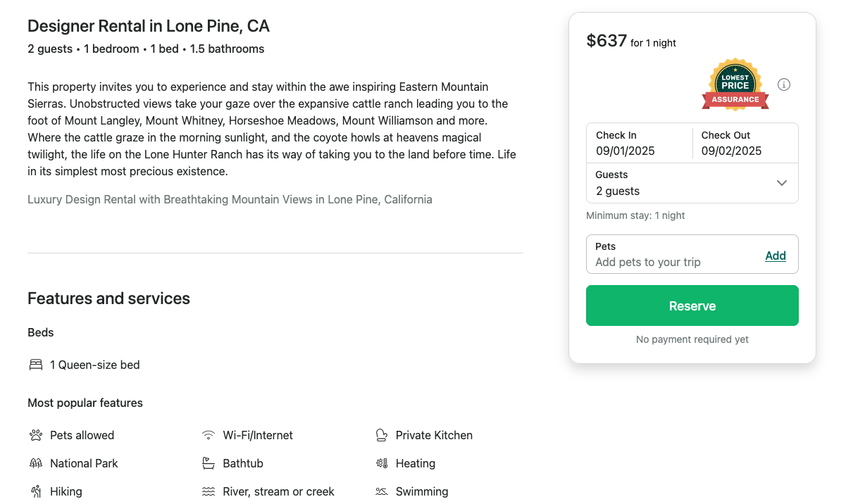Click the Add pets link

click(775, 256)
